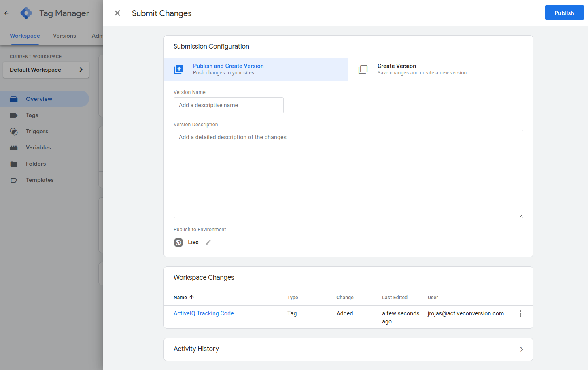Viewport: 588px width, 370px height.
Task: Expand the Activity History section
Action: tap(348, 349)
